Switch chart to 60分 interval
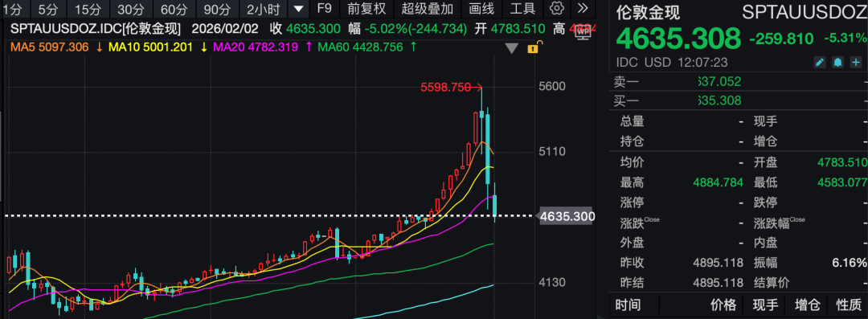Viewport: 868px width, 319px height. [170, 8]
